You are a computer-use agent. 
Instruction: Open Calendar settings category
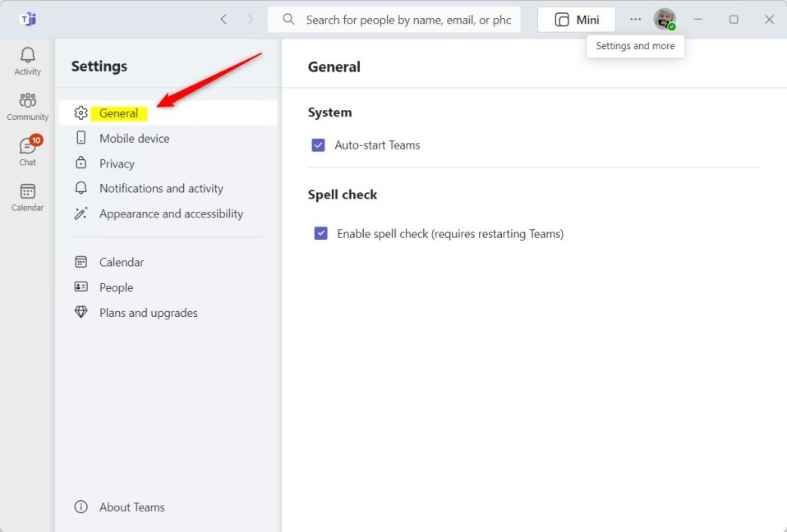(x=168, y=262)
